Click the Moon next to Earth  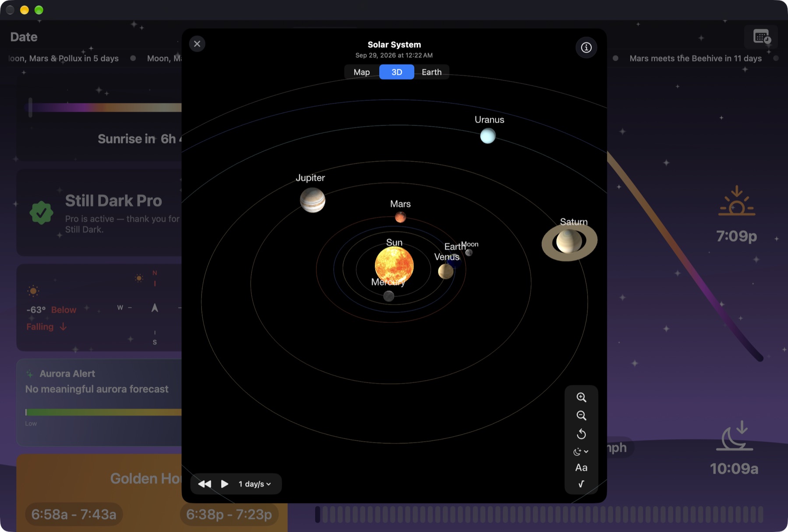[x=469, y=252]
